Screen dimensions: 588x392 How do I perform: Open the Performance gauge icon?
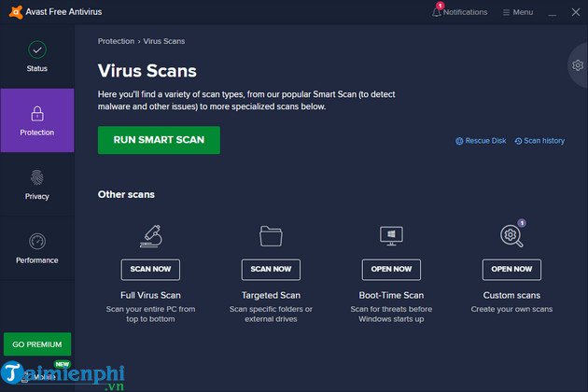[x=37, y=241]
